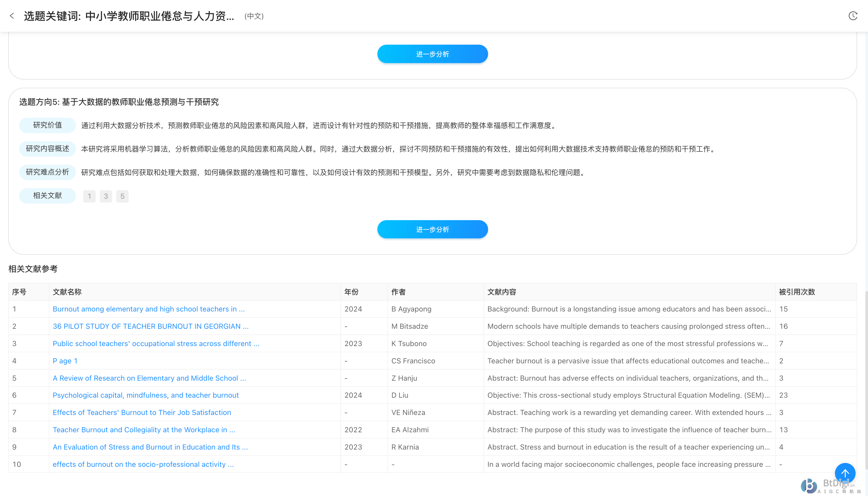The height and width of the screenshot is (496, 868).
Task: Open 'Effects of Teachers' Burnout to Their Job Satisfaction'
Action: click(142, 413)
